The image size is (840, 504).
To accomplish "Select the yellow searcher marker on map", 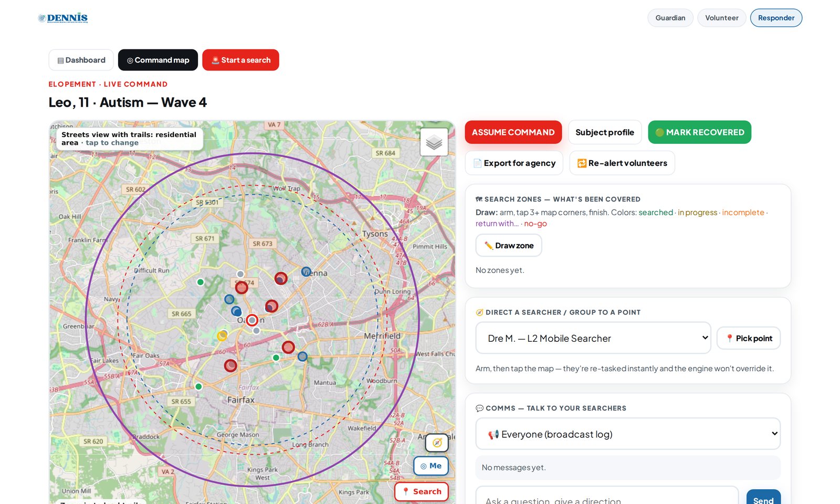I will tap(223, 335).
